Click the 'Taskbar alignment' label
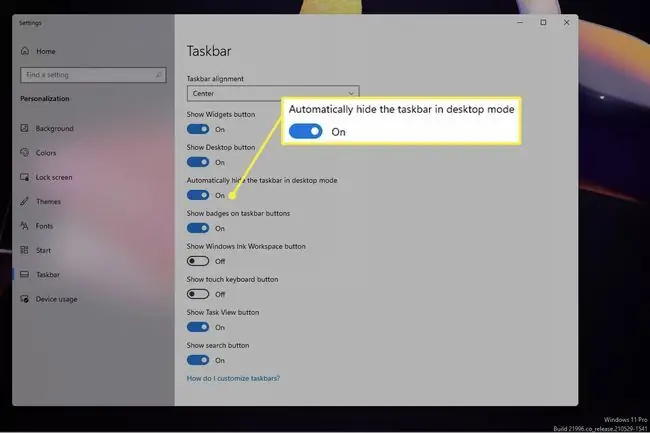Viewport: 650px width, 433px height. pos(215,79)
